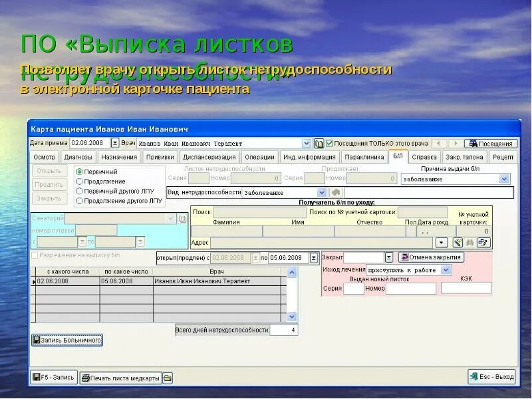Open the Параклиника tab
The height and width of the screenshot is (399, 532).
coord(364,157)
